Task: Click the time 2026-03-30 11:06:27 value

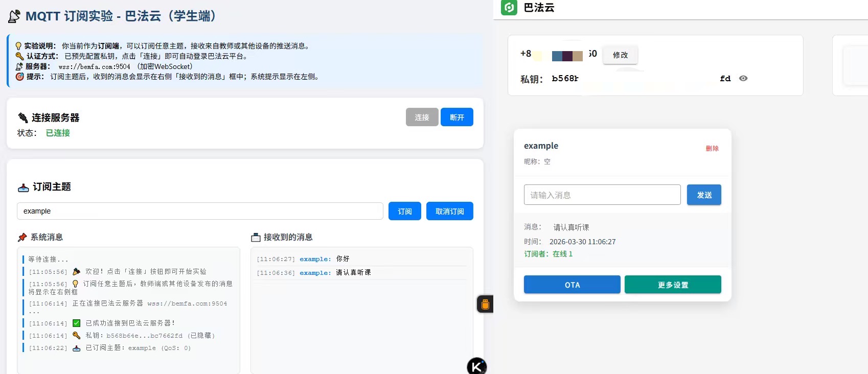Action: point(582,242)
